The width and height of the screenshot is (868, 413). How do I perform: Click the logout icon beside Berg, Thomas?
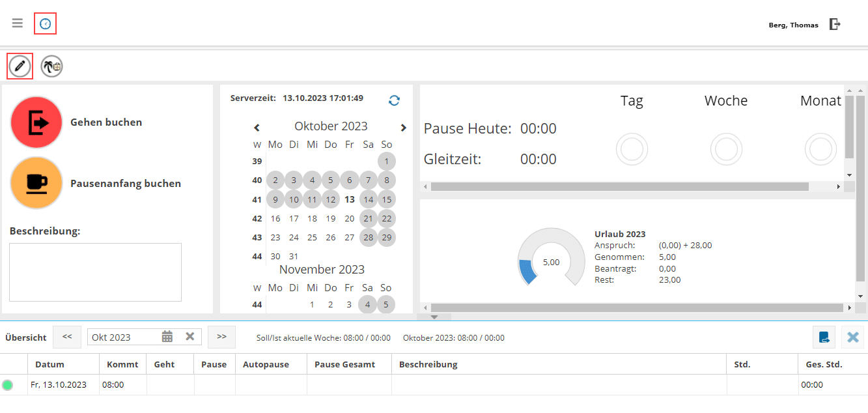pyautogui.click(x=835, y=24)
